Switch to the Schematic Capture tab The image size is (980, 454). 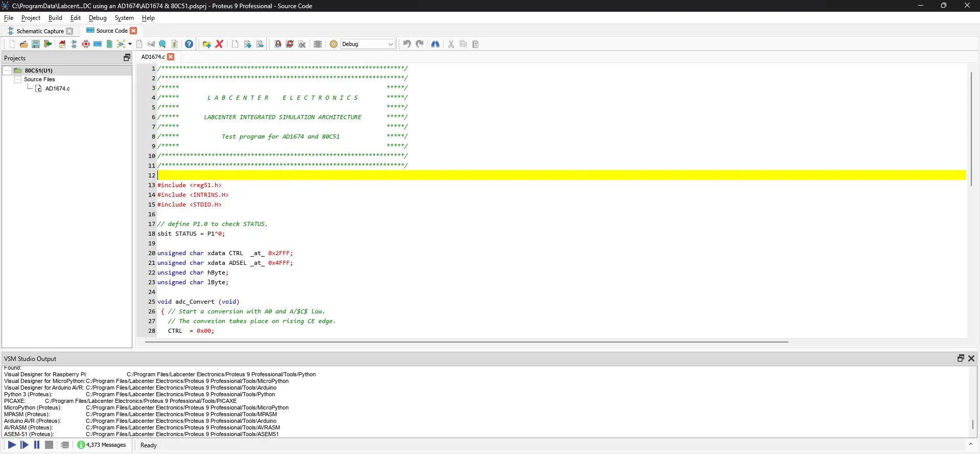(x=40, y=31)
